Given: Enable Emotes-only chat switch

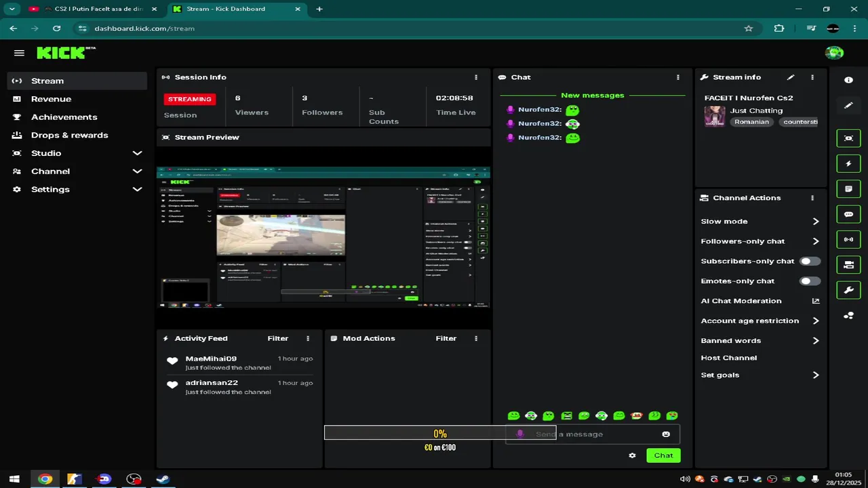Looking at the screenshot, I should pos(810,281).
